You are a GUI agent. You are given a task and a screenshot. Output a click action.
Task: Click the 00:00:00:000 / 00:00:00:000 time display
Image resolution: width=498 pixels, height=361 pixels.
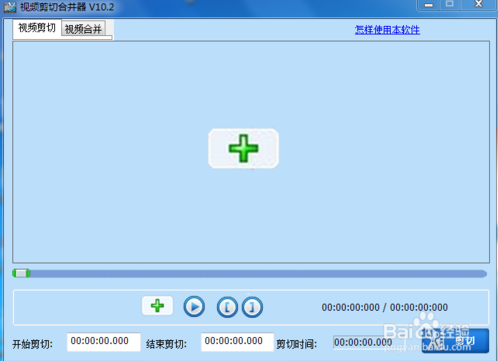coord(385,307)
